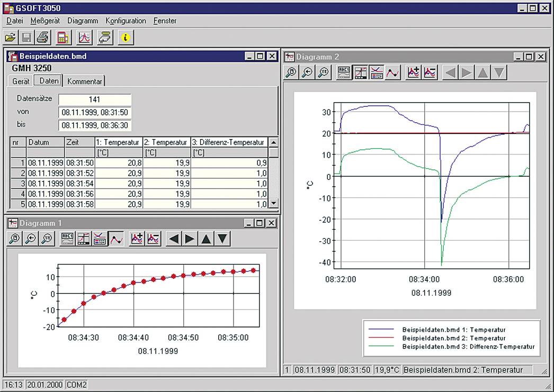
Task: Open the Diagramm menu
Action: coord(83,21)
